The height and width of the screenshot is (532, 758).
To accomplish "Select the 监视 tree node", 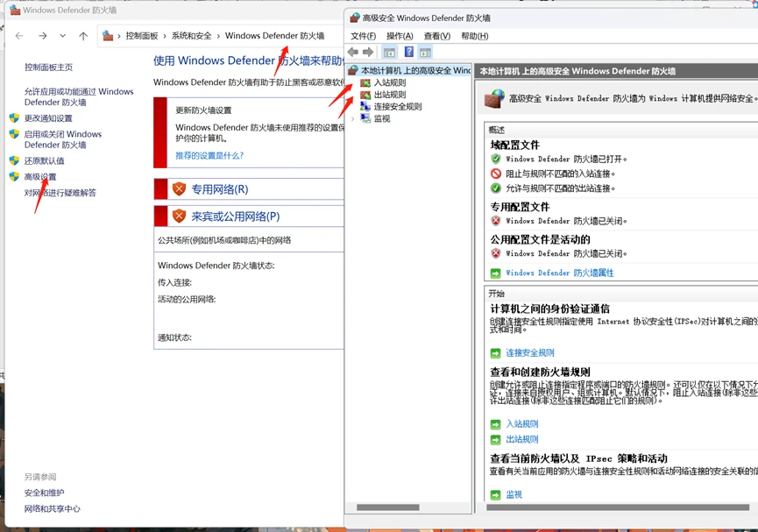I will (382, 118).
